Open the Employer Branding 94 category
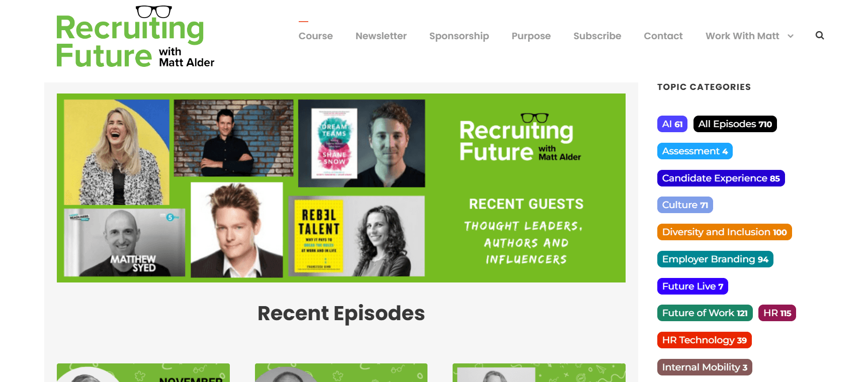The image size is (868, 382). point(715,259)
